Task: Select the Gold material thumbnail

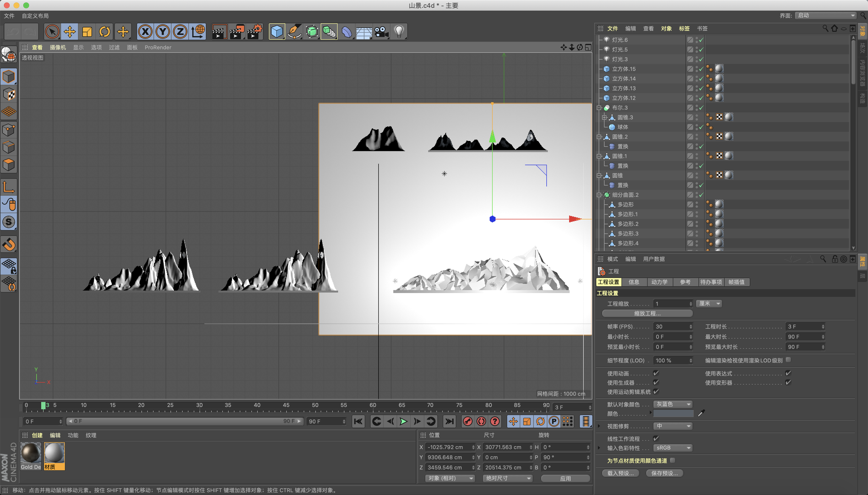Action: click(31, 456)
